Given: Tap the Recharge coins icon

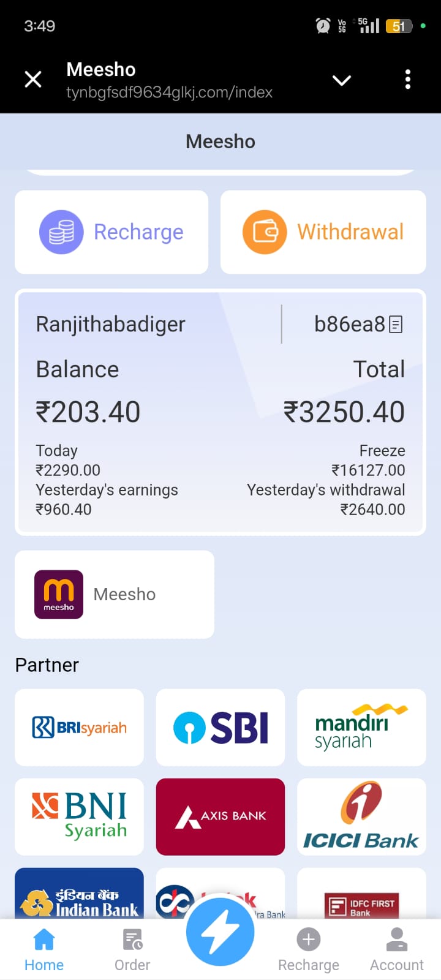Looking at the screenshot, I should (x=61, y=232).
